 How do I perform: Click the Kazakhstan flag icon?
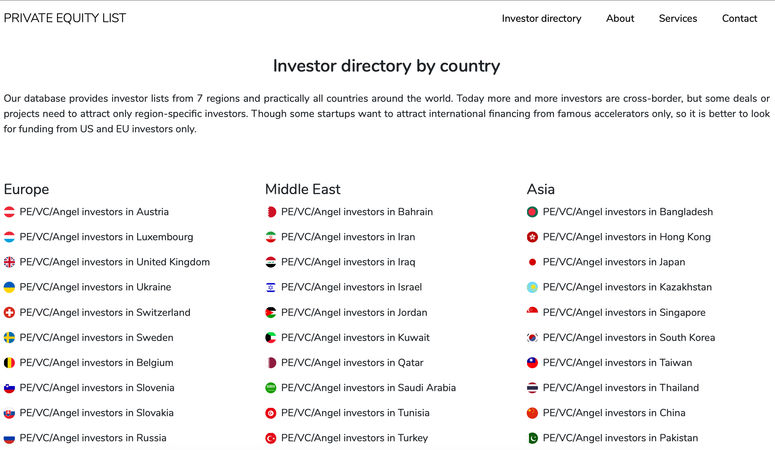point(532,287)
